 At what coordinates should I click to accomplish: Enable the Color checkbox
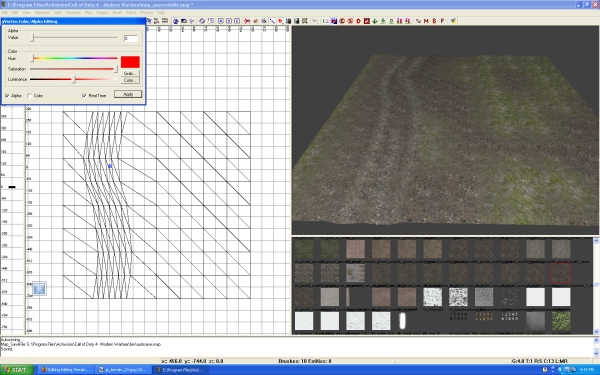29,95
